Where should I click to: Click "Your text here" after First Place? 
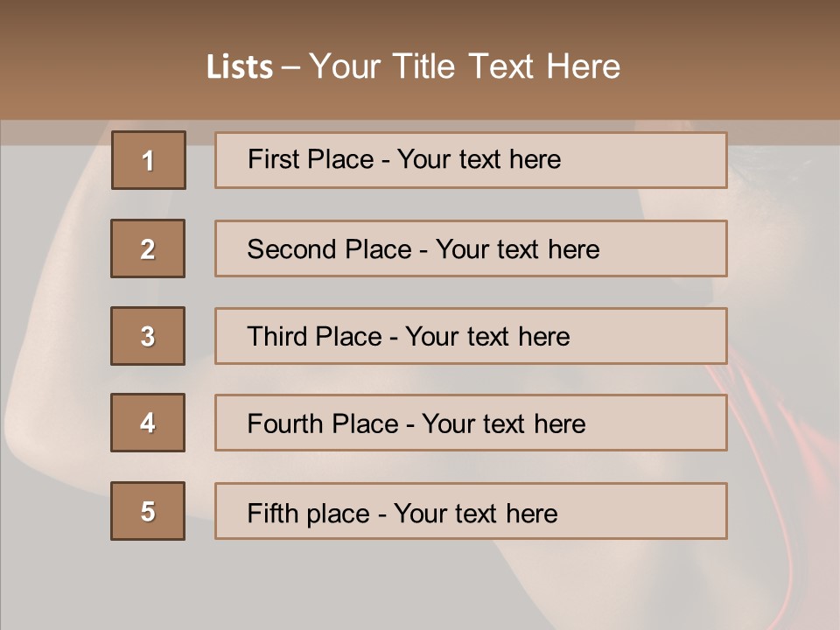[x=479, y=159]
